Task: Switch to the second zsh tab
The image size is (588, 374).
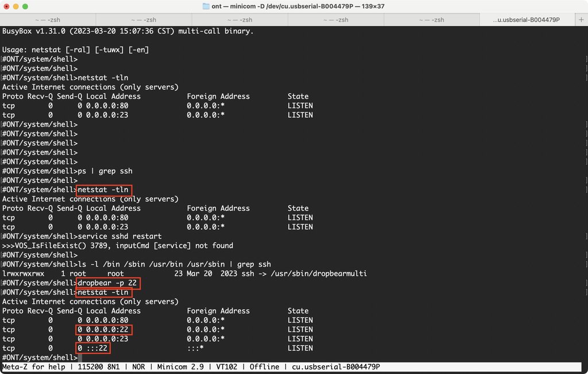Action: tap(144, 20)
